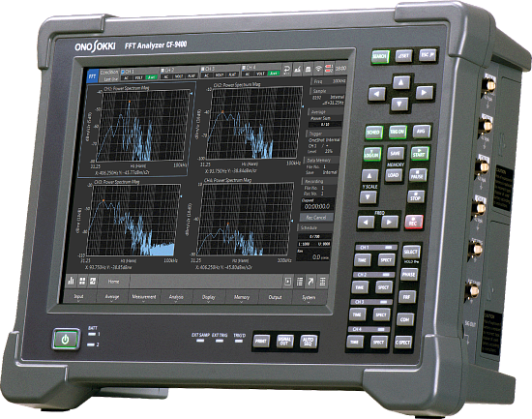
Task: Open the Memory menu tab
Action: point(242,297)
